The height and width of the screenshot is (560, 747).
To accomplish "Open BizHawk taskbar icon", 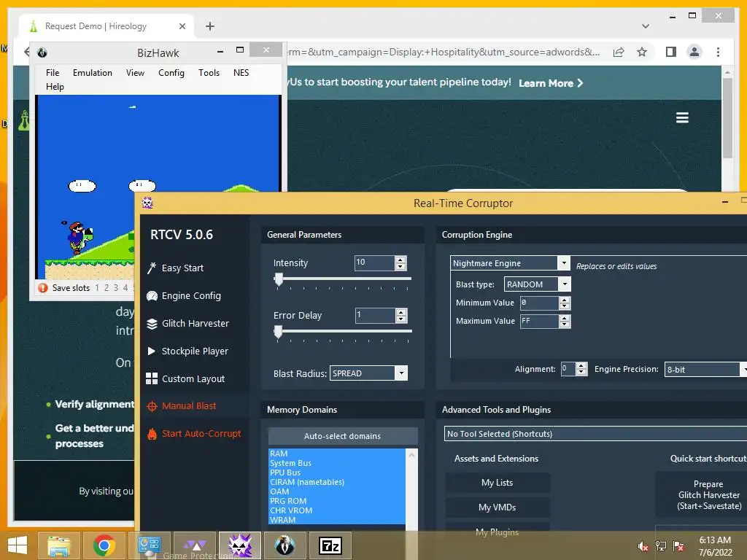I will (285, 545).
